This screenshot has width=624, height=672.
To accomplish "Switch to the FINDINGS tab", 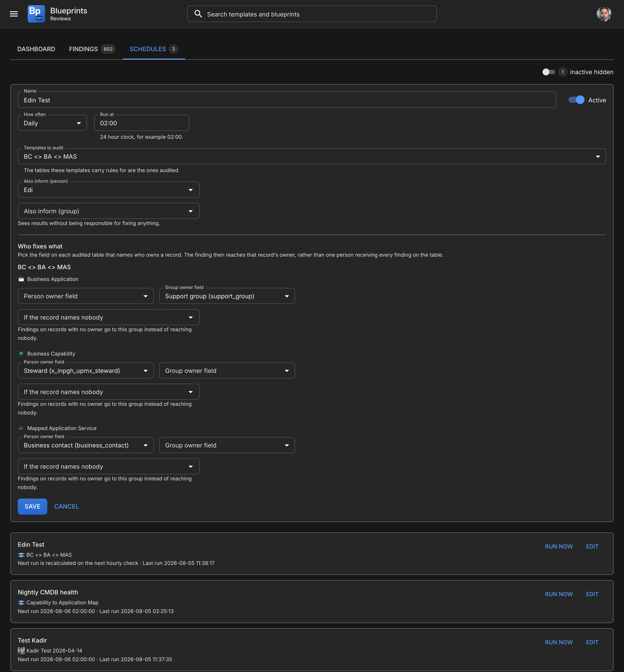I will click(x=92, y=49).
